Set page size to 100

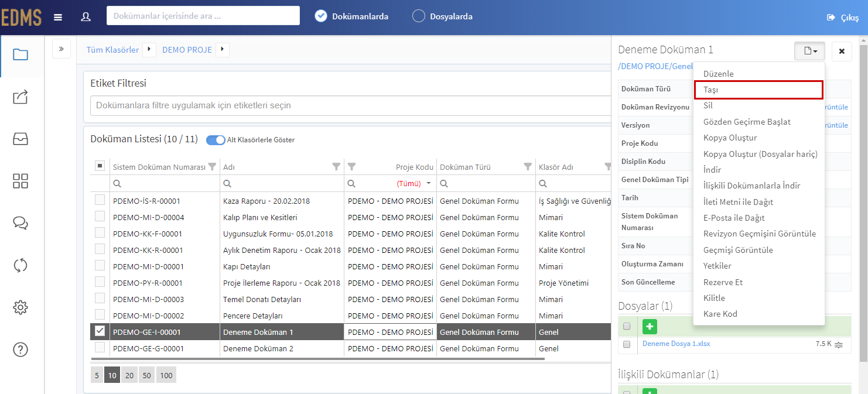[x=166, y=375]
